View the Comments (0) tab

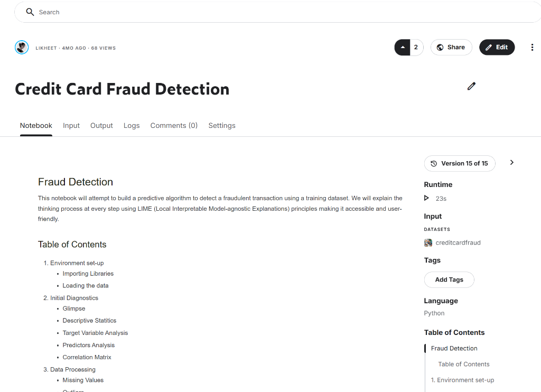(x=174, y=126)
